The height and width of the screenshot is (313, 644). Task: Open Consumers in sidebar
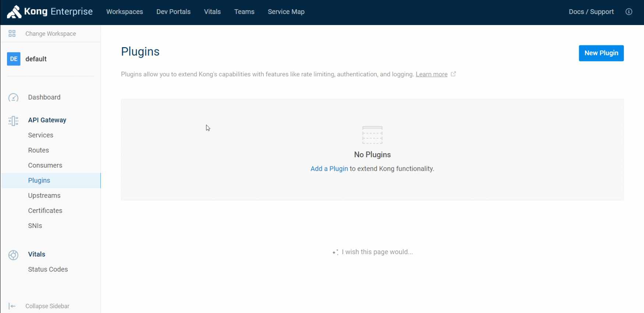(45, 165)
